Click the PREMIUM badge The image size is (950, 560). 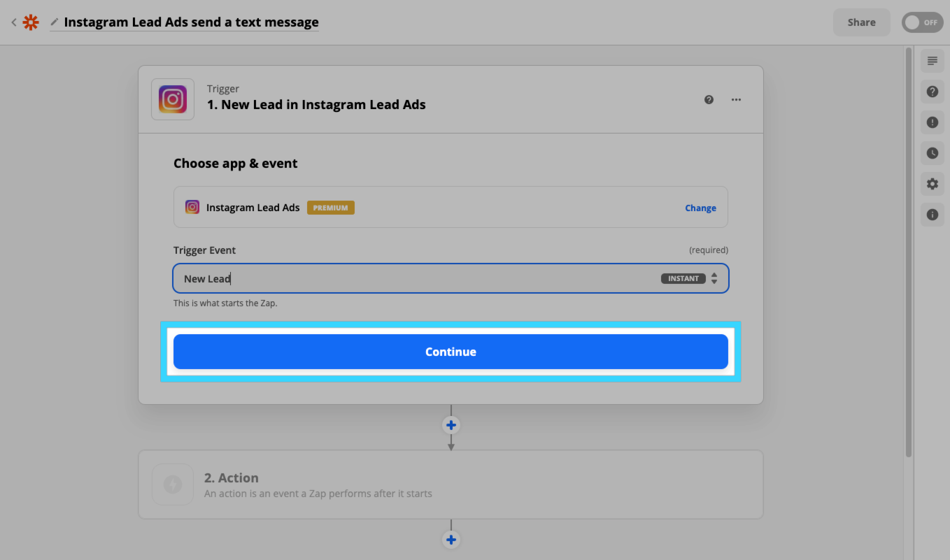coord(331,208)
